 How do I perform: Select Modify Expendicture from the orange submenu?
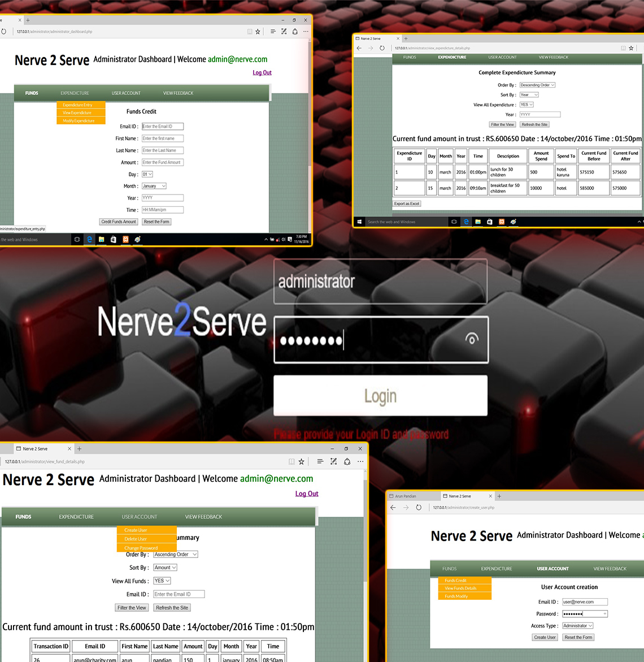point(79,121)
